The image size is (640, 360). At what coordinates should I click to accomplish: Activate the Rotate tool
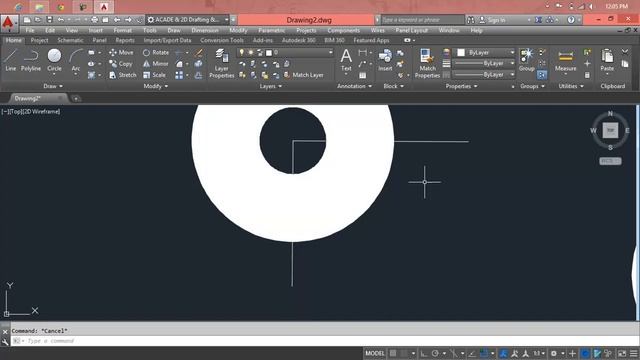click(156, 52)
